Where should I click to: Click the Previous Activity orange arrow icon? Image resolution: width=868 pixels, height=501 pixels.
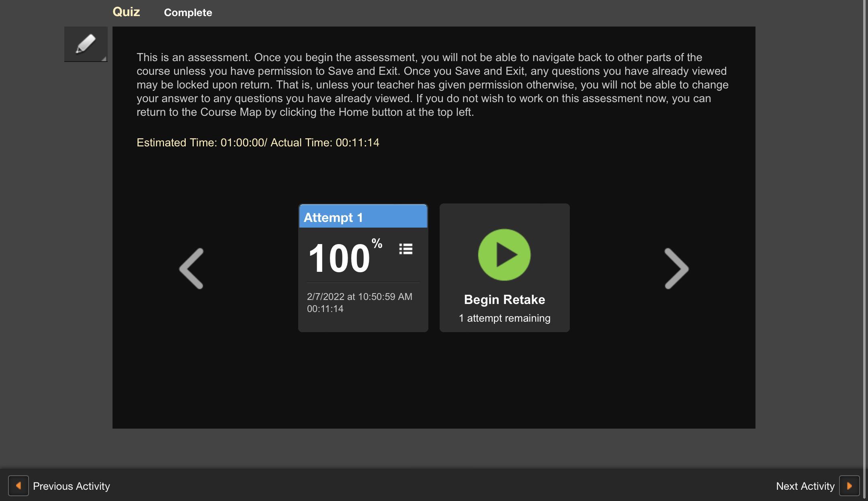18,486
